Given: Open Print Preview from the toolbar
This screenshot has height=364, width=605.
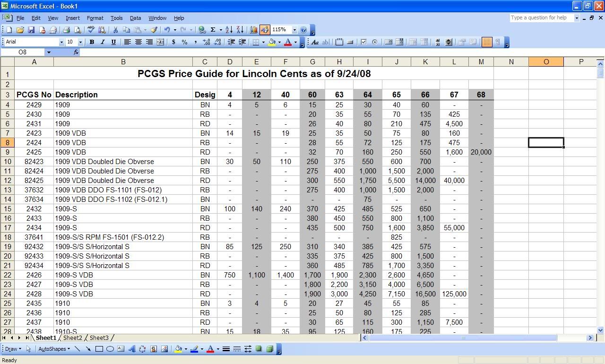Looking at the screenshot, I should (x=77, y=30).
